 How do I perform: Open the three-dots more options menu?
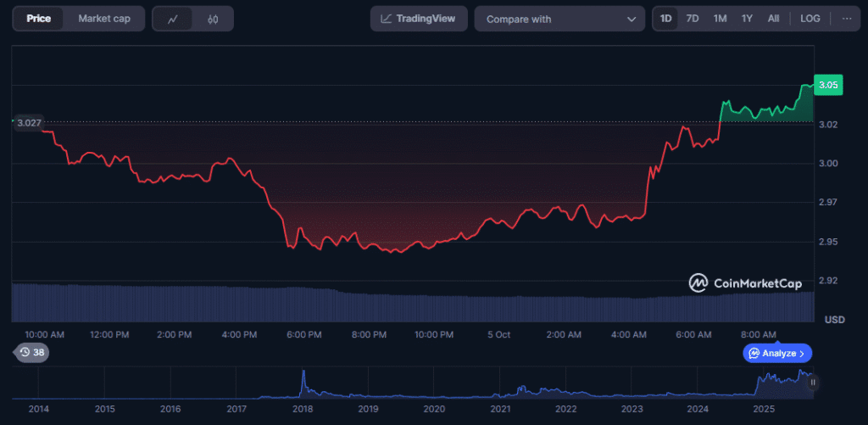[846, 19]
